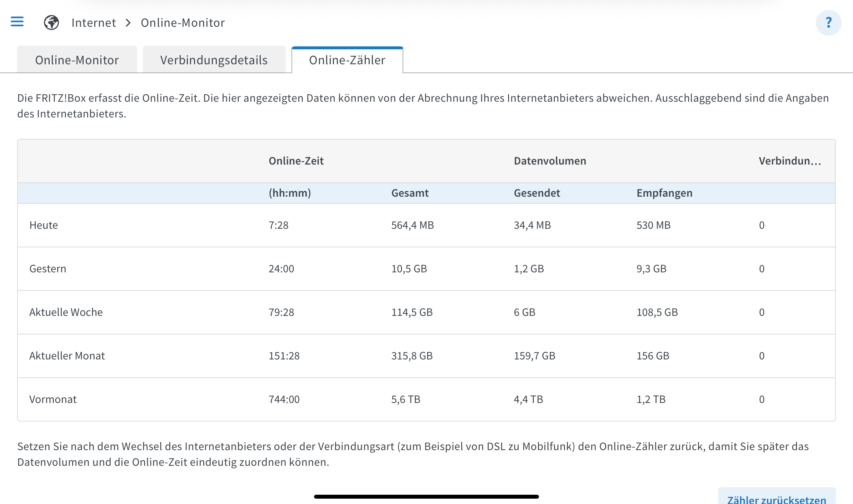Select the Vormonat row label
This screenshot has width=853, height=504.
pyautogui.click(x=53, y=399)
